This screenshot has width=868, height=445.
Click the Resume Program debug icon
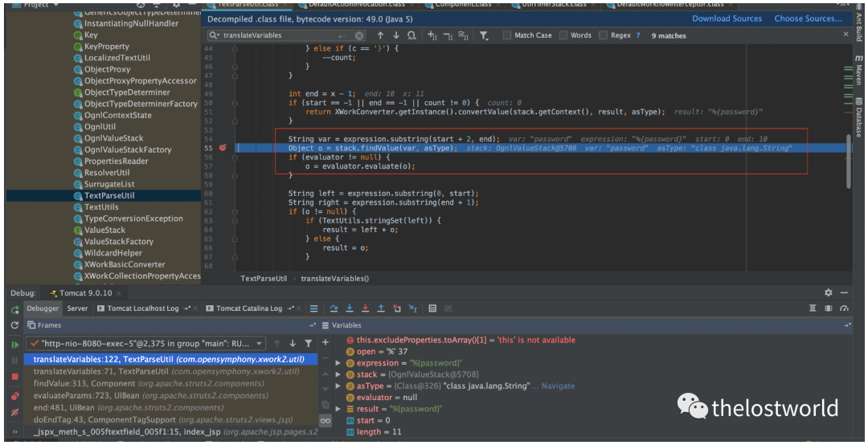14,344
